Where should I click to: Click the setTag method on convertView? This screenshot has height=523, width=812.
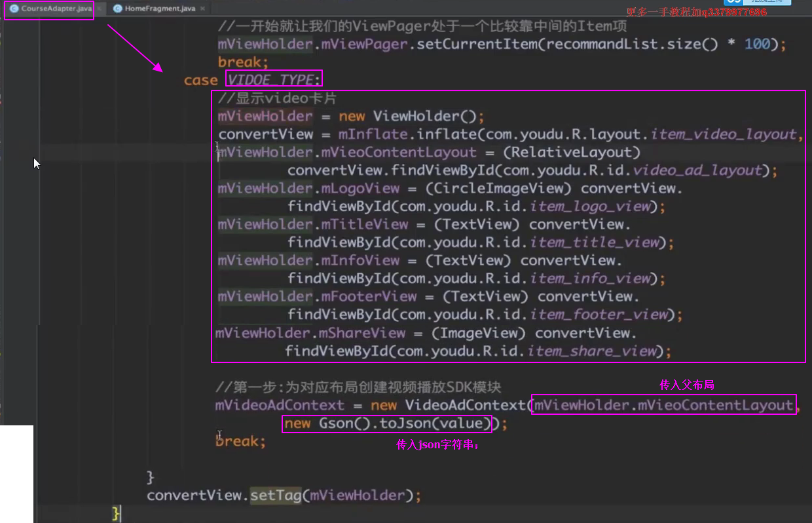(x=276, y=495)
